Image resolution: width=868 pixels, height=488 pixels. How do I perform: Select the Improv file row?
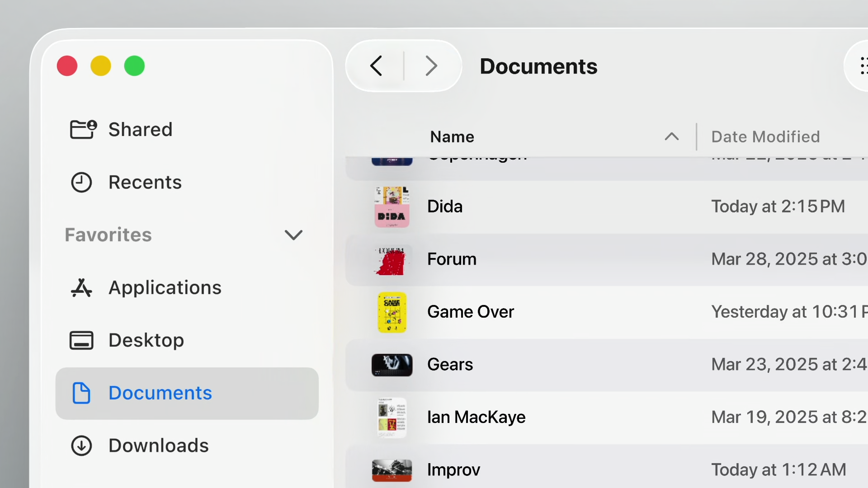(453, 470)
